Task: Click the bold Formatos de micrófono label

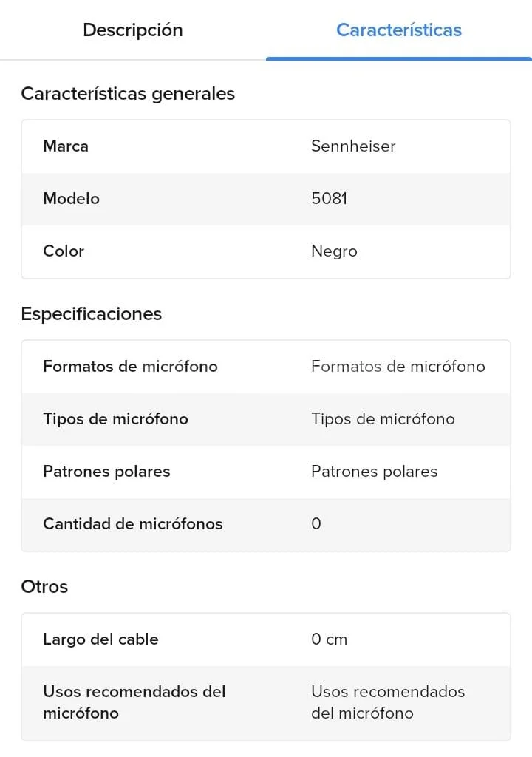Action: tap(130, 367)
